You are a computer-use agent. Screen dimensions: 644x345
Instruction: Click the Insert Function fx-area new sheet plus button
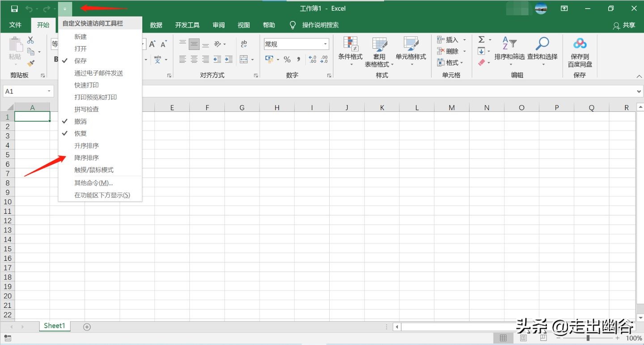coord(87,327)
